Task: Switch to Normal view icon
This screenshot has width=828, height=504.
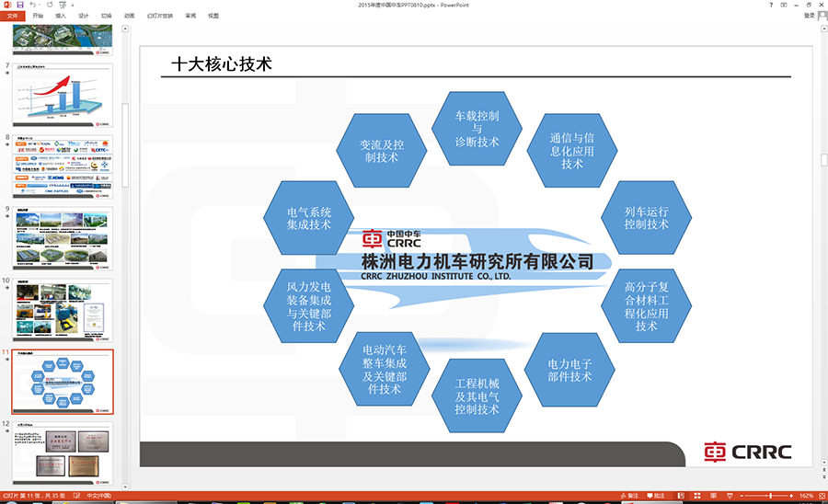Action: tap(681, 496)
